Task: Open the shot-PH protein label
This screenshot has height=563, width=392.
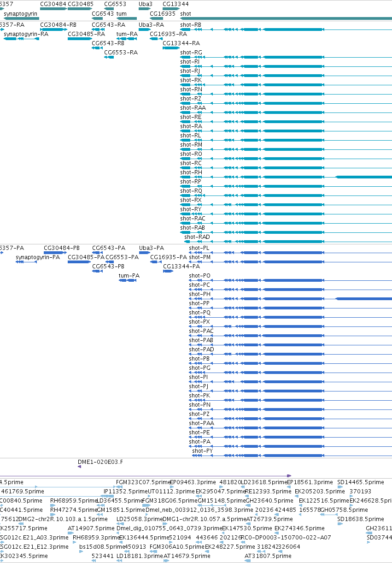Action: [x=199, y=294]
